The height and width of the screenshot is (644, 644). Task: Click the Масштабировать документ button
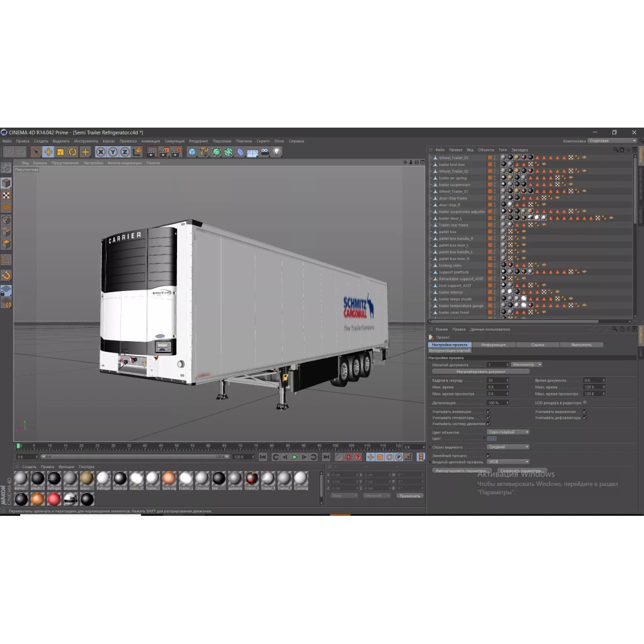481,371
